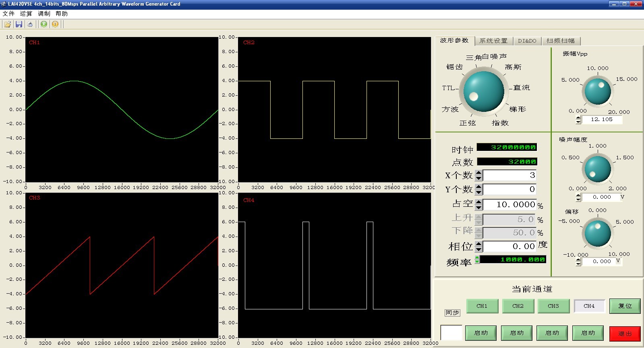Image resolution: width=644 pixels, height=348 pixels.
Task: Click the 相位 field showing 0.00
Action: 509,247
